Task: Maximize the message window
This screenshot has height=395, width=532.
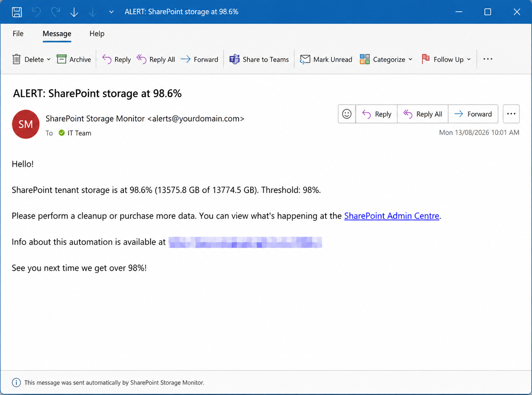Action: coord(487,12)
